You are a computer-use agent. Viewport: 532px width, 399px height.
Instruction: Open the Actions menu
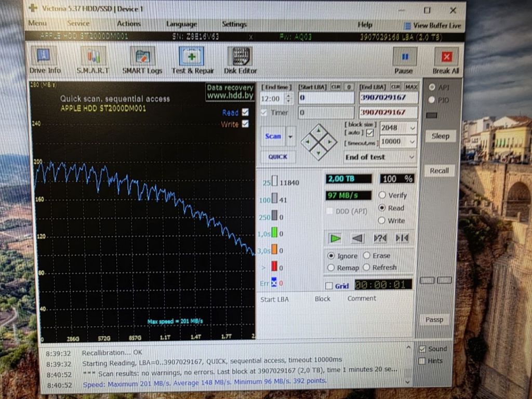129,23
